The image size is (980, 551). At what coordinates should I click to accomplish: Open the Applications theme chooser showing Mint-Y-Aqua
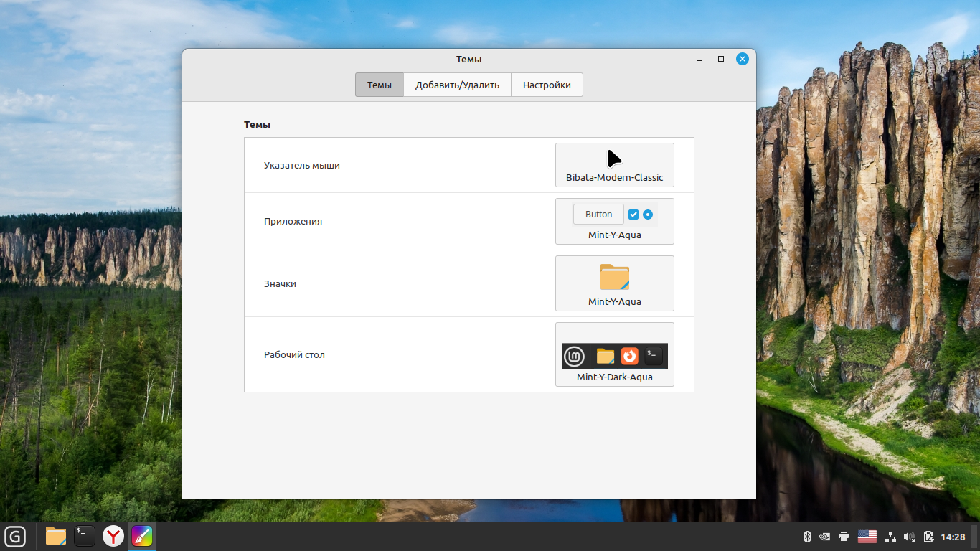(x=614, y=221)
